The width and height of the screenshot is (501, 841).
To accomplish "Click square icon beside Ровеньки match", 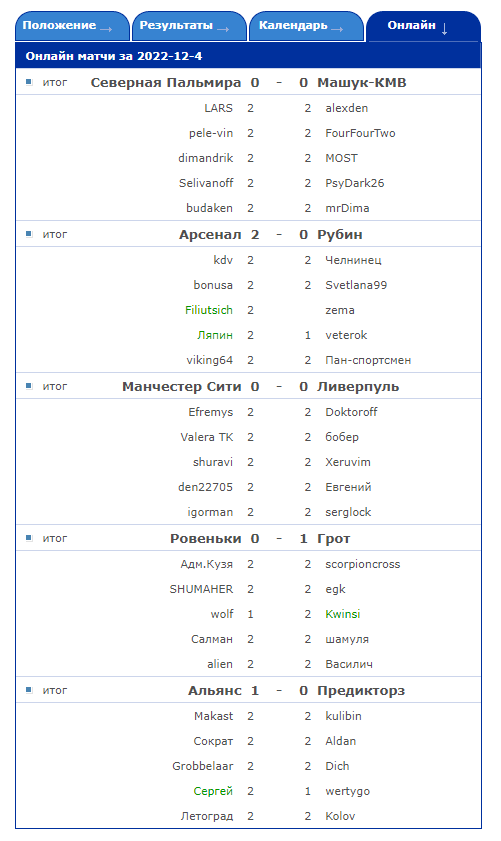I will pos(29,538).
